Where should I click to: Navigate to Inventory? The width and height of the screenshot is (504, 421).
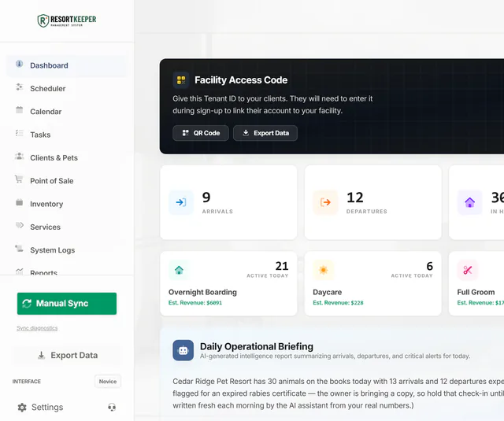tap(67, 205)
